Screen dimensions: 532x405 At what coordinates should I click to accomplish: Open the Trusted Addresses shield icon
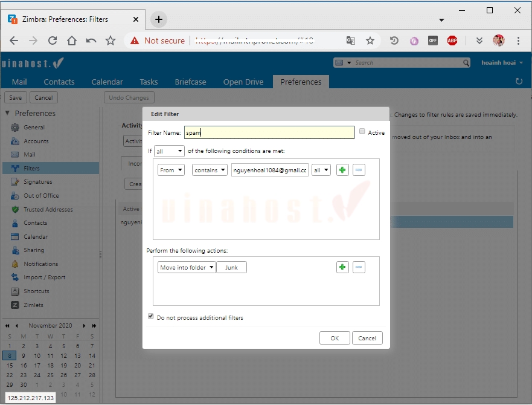pyautogui.click(x=15, y=209)
